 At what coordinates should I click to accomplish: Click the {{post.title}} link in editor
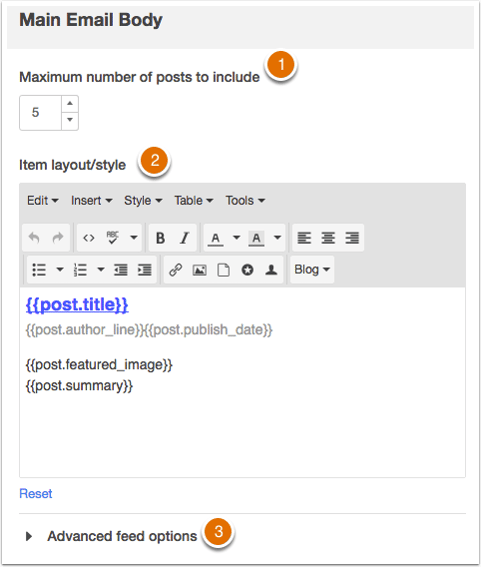tap(77, 304)
